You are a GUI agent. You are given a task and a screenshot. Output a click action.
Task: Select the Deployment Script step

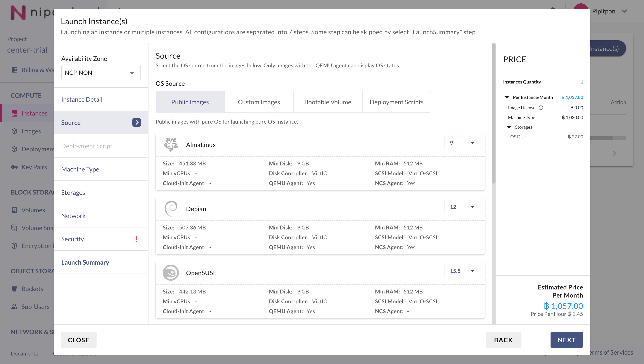click(101, 146)
